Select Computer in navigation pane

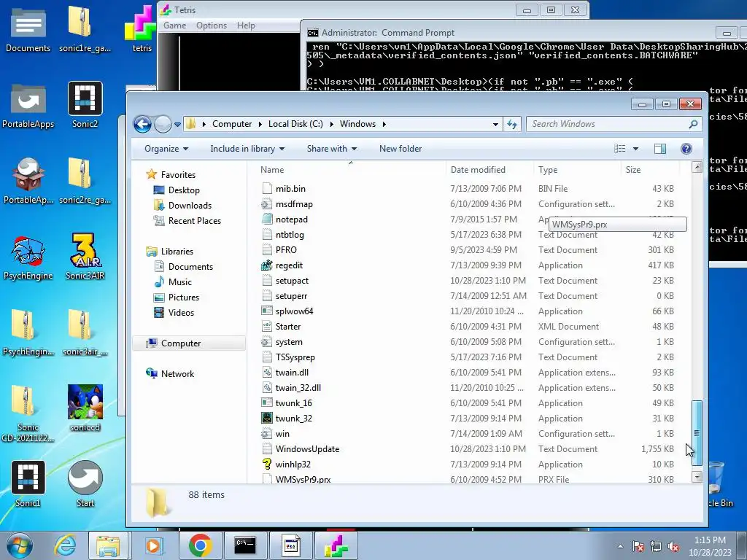click(x=189, y=343)
